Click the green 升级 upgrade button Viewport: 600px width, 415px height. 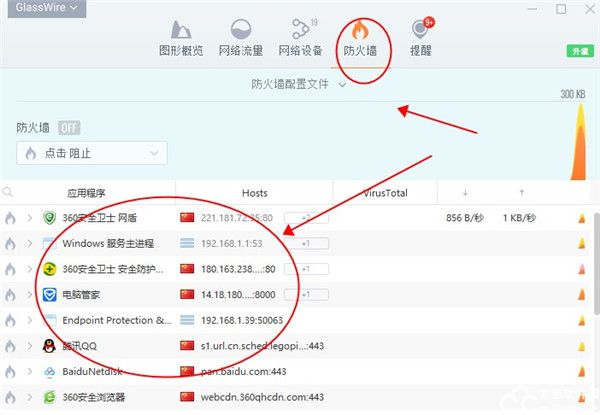[580, 51]
